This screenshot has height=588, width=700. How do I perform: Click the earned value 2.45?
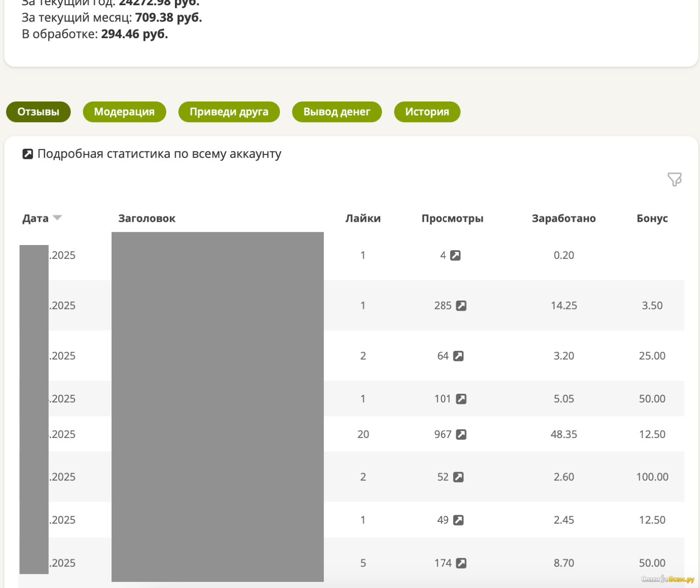pos(564,520)
